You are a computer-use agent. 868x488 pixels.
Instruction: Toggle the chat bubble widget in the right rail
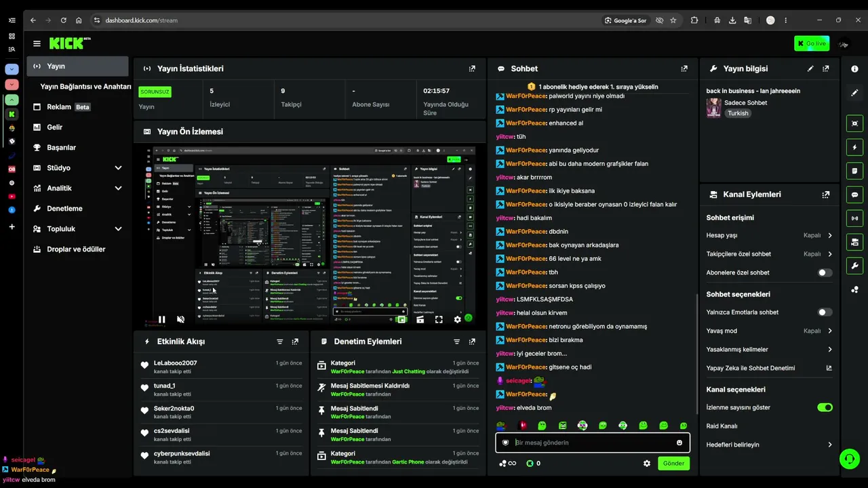point(854,195)
